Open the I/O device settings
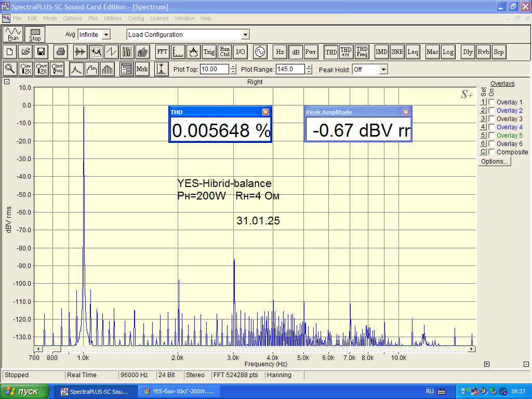Screen dimensions: 532x399 (240, 52)
